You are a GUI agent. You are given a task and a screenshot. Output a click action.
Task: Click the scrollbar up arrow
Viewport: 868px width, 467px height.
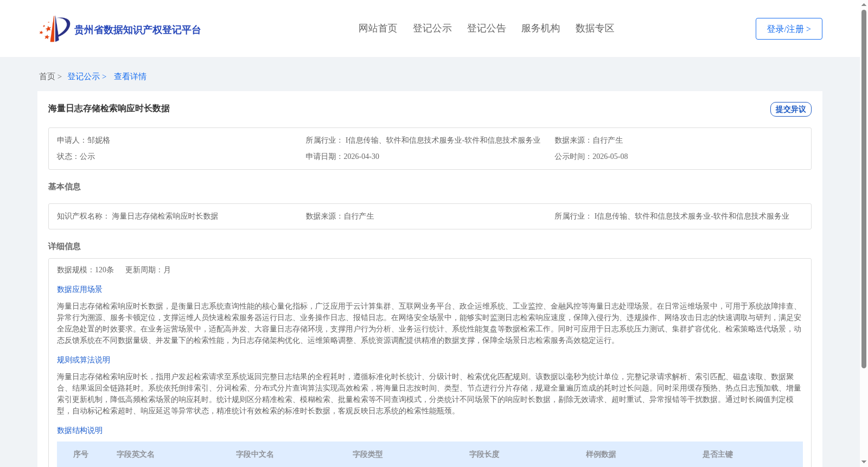tap(864, 4)
